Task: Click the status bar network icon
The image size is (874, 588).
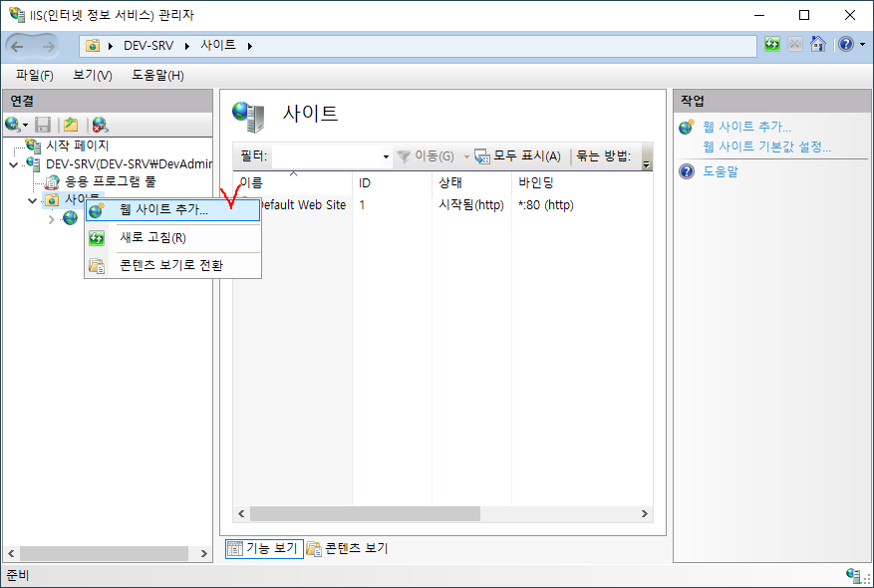Action: pos(854,576)
